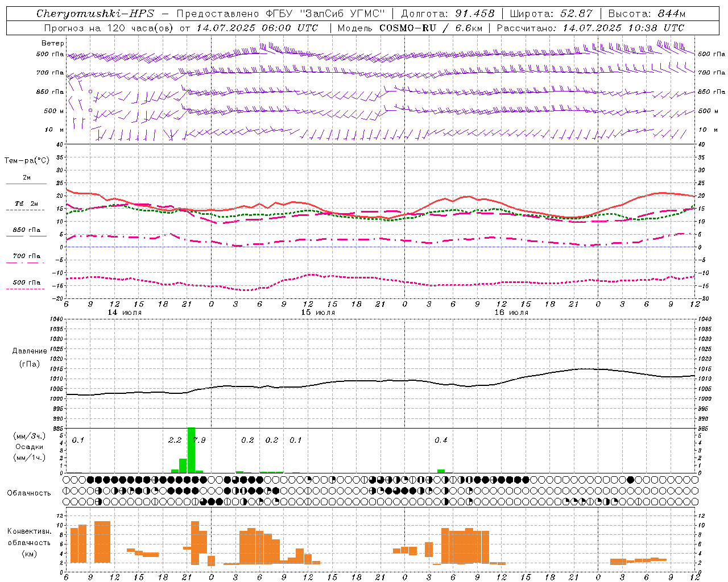The image size is (728, 582).
Task: Click the Cheryomushki-HPS station title
Action: (95, 14)
